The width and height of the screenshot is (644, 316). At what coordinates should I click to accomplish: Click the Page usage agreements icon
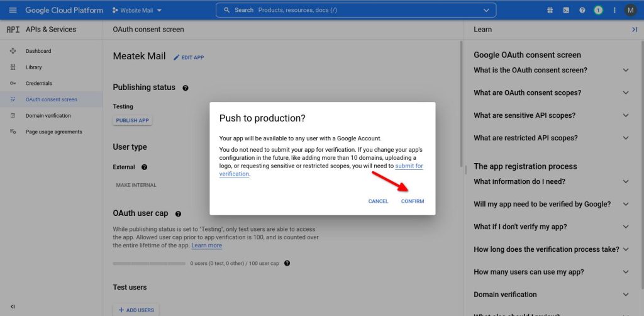point(13,132)
